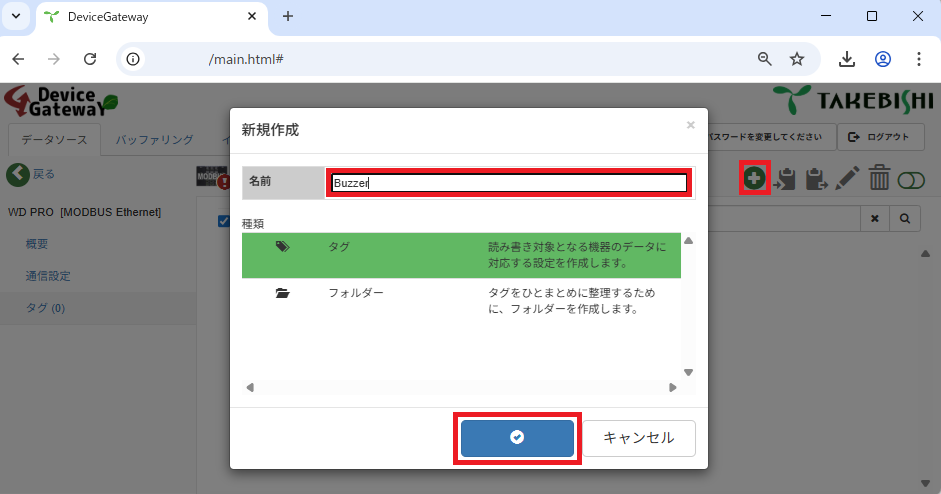The width and height of the screenshot is (941, 494).
Task: Open a new browser tab
Action: [x=288, y=16]
